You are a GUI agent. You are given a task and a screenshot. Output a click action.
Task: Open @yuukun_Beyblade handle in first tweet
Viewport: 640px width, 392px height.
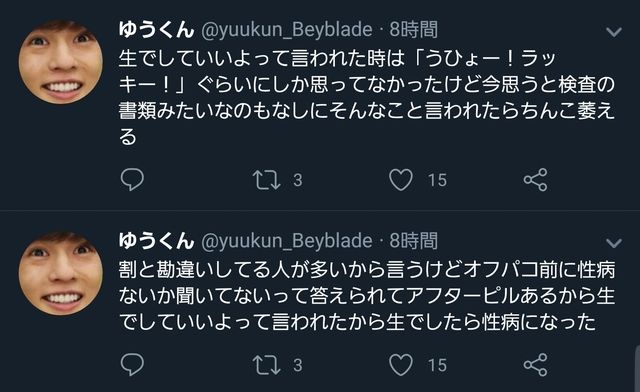pos(287,30)
